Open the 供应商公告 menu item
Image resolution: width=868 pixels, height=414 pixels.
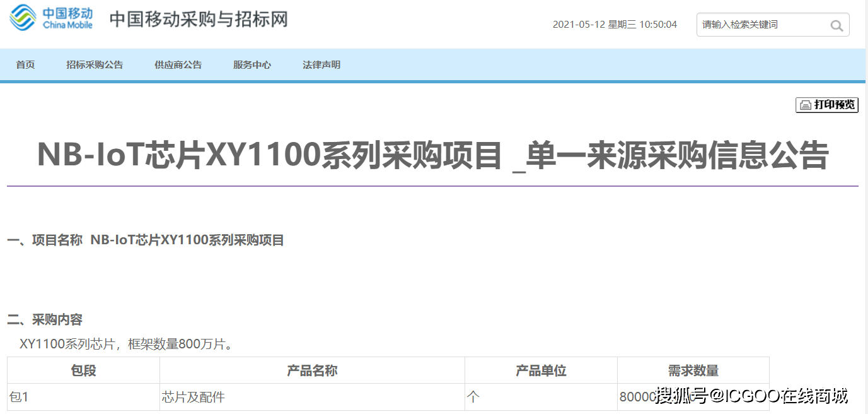[x=178, y=65]
